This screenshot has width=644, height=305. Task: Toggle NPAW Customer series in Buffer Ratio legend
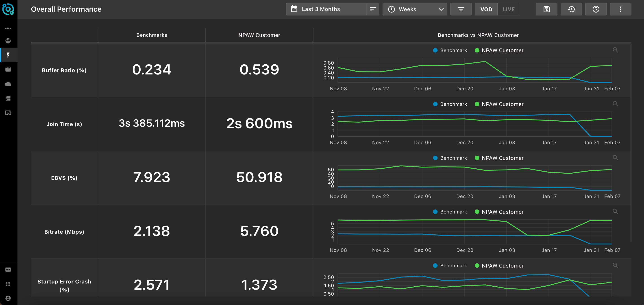point(499,50)
